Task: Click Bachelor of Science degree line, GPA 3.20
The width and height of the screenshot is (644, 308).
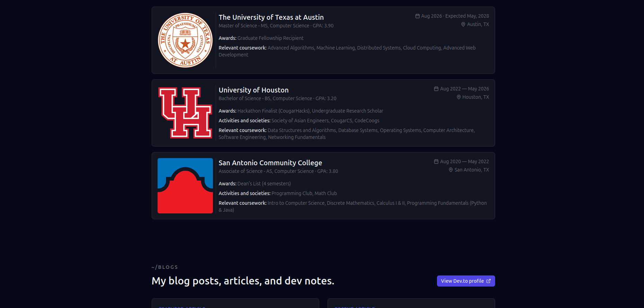Action: pyautogui.click(x=277, y=98)
